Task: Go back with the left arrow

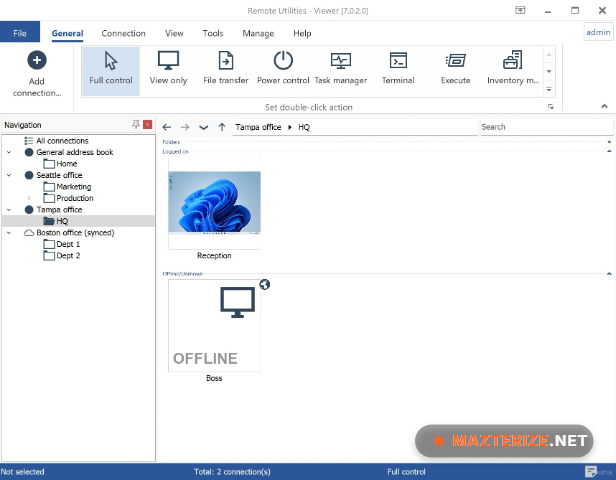Action: [x=167, y=127]
